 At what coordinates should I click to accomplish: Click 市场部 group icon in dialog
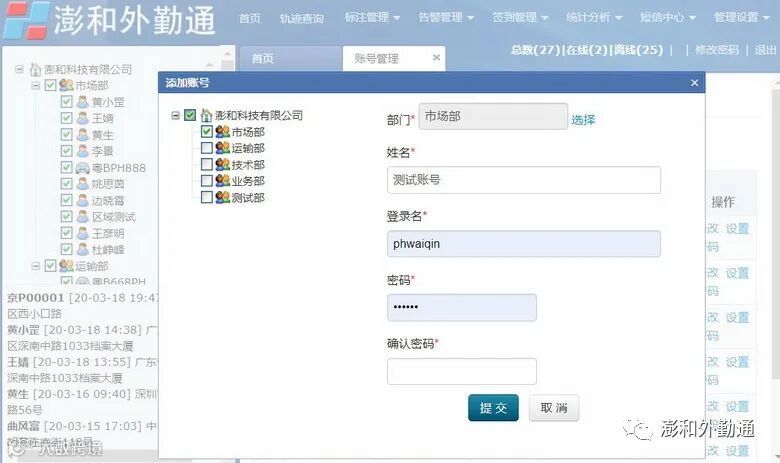point(222,132)
